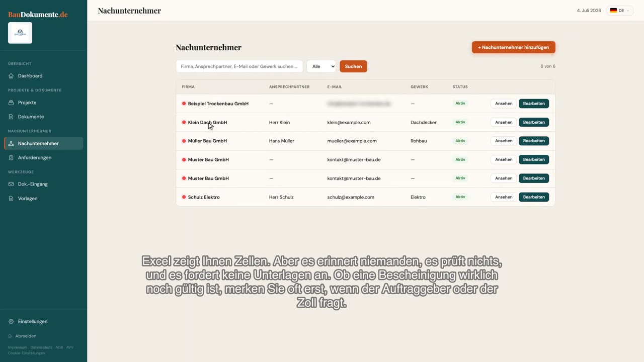This screenshot has height=362, width=644.
Task: Click the FIRMA column header
Action: (188, 87)
